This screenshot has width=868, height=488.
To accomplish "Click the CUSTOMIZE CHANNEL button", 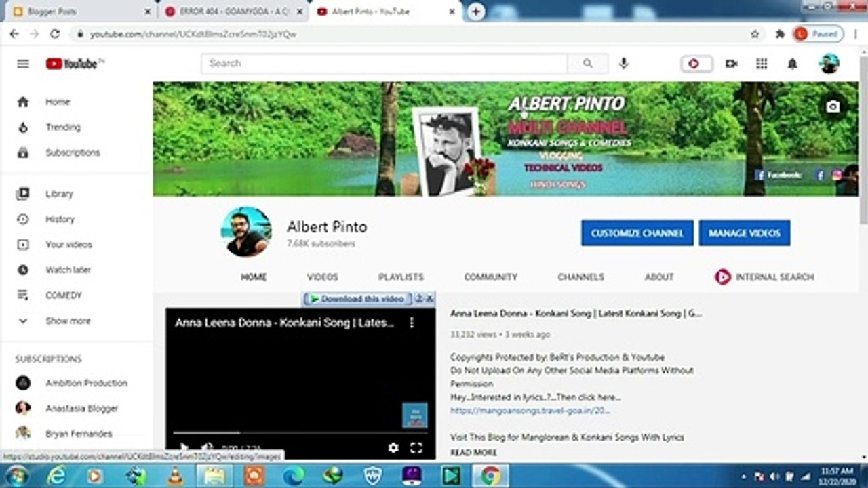I will click(637, 232).
